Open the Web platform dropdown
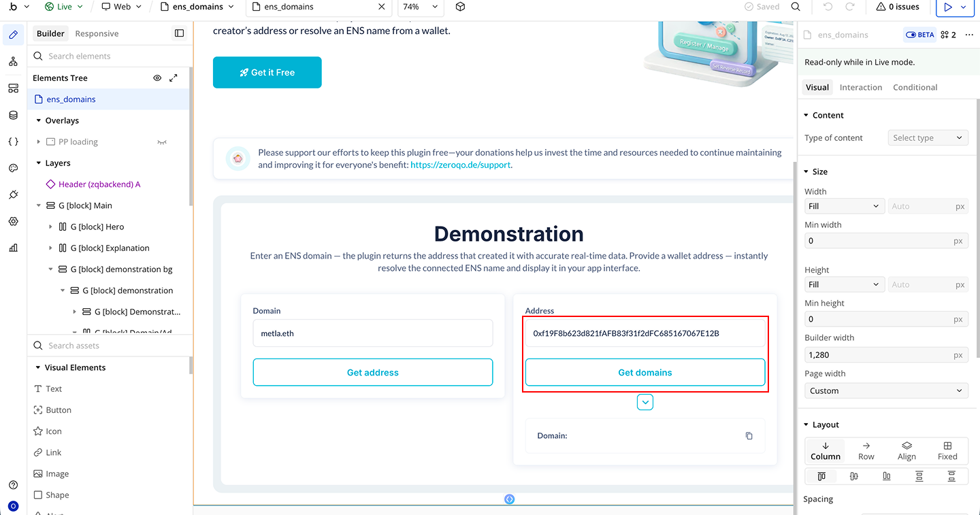This screenshot has height=515, width=980. point(122,7)
